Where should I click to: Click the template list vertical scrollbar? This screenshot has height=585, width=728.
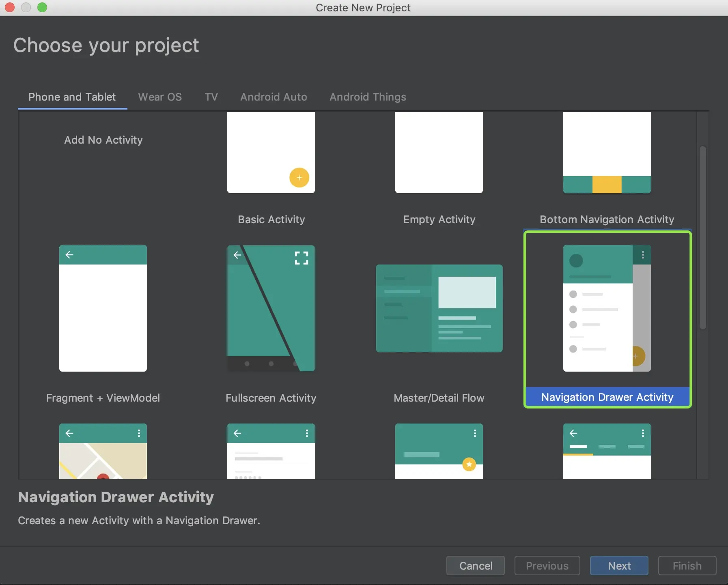703,238
